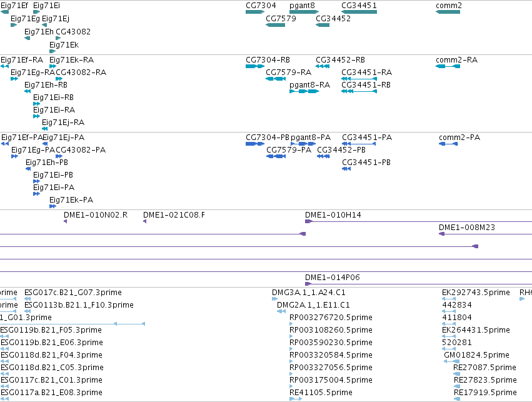Screen dimensions: 532x402
Task: Select BAC end label DME1-021C08.F
Action: [174, 215]
